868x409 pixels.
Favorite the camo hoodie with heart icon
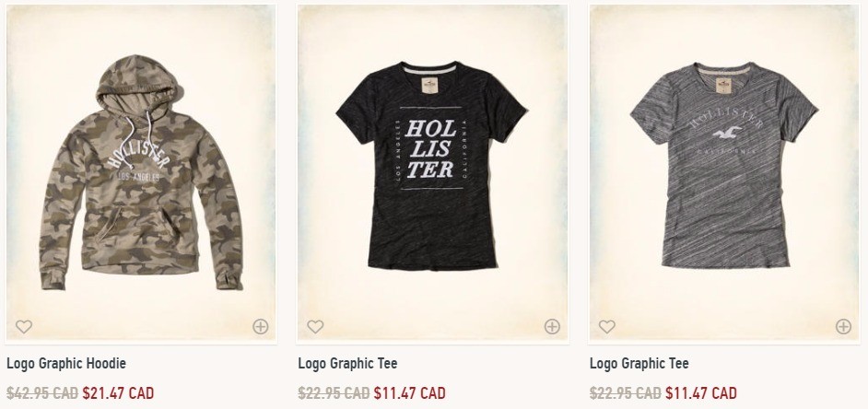pos(24,326)
